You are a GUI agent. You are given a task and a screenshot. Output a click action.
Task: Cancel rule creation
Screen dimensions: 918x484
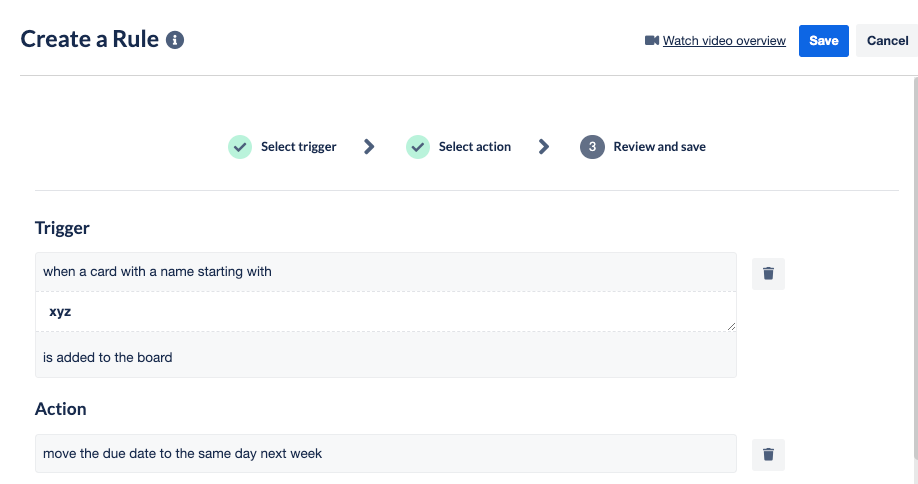(x=888, y=41)
